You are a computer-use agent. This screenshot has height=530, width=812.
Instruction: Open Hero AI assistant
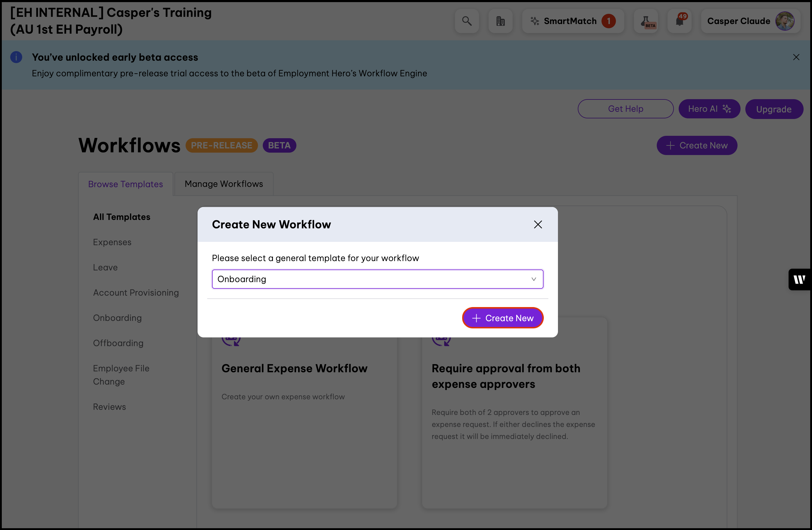coord(709,109)
